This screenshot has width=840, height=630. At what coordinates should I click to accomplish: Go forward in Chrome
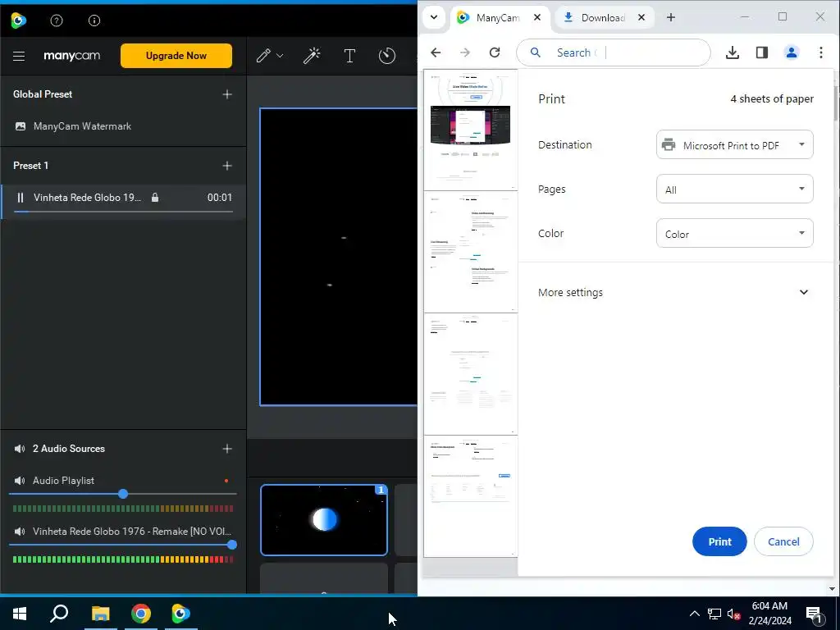point(465,52)
